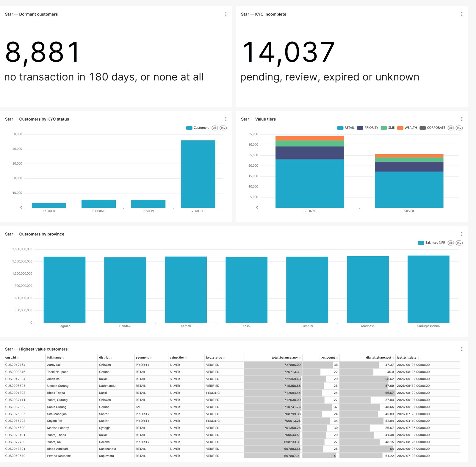Viewport: 476px width, 467px height.
Task: Select the Pemba Neupane row name
Action: [x=59, y=456]
